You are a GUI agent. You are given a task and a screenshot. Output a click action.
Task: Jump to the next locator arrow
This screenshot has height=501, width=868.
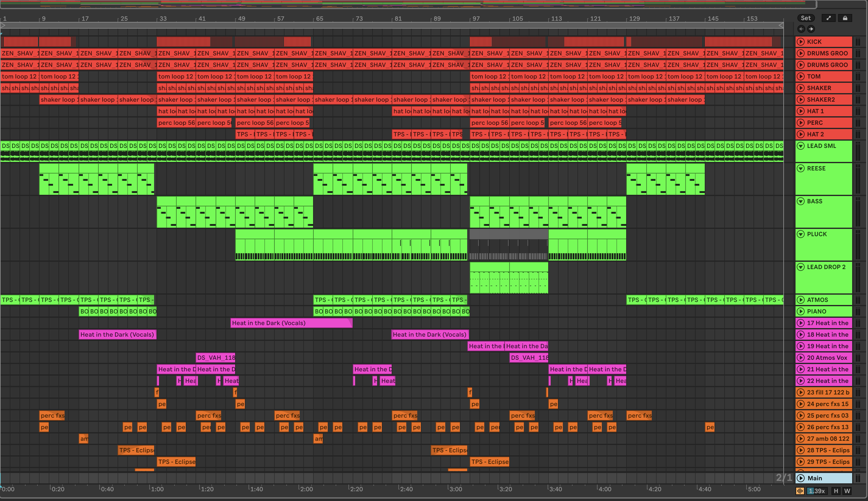coord(811,29)
